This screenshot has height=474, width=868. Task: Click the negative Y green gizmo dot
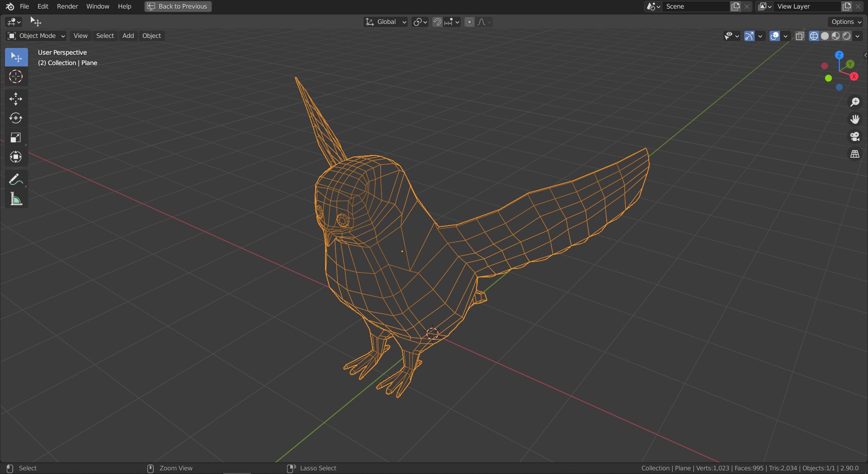click(x=828, y=78)
